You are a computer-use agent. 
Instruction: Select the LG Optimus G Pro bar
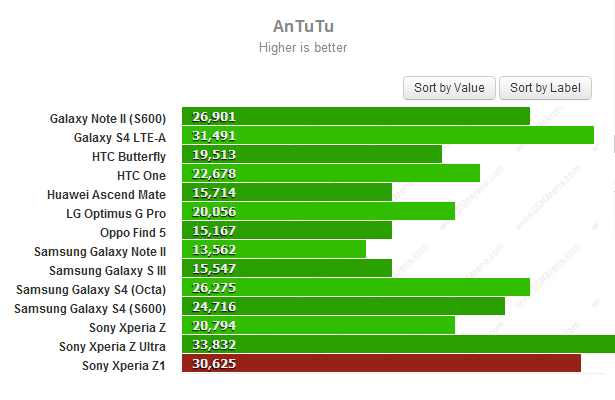[318, 212]
